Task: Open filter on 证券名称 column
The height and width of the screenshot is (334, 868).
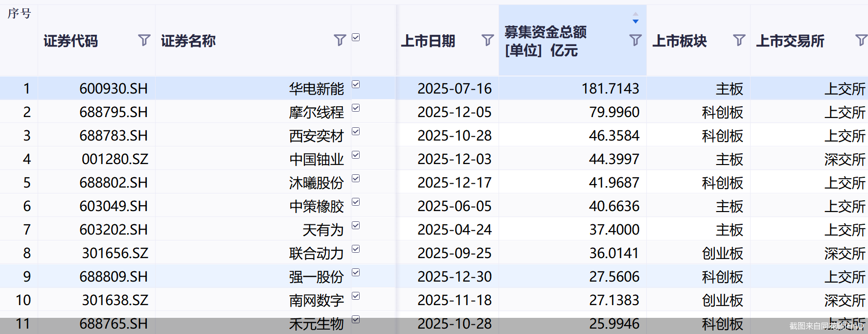Action: [x=340, y=40]
